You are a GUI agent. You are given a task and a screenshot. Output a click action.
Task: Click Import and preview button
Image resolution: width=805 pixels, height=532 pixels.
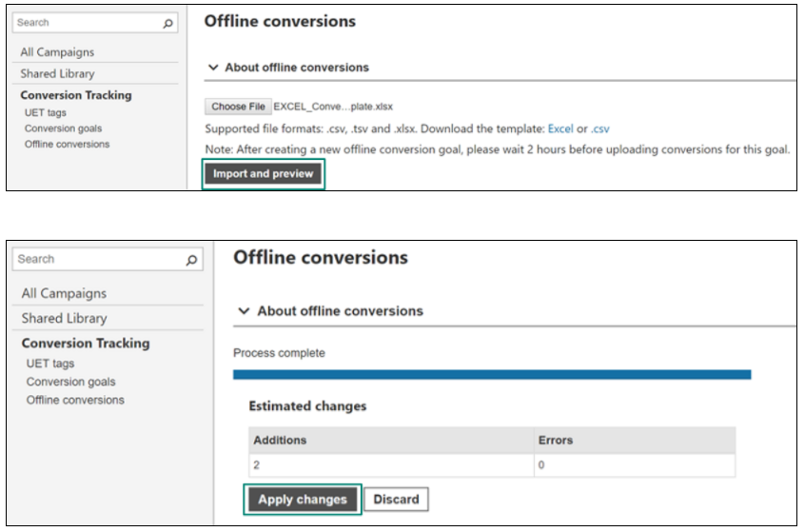click(263, 174)
